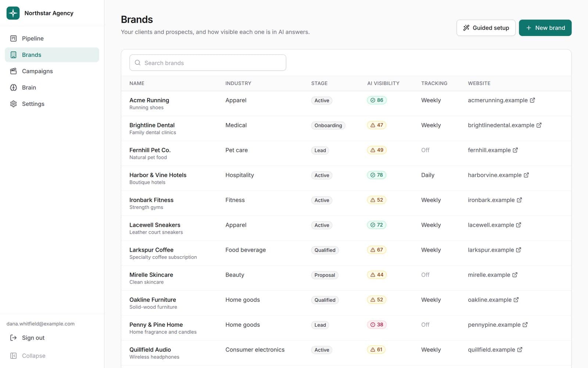Open external link icon for pennypine.example
Viewport: 588px width, 368px height.
[x=525, y=325]
